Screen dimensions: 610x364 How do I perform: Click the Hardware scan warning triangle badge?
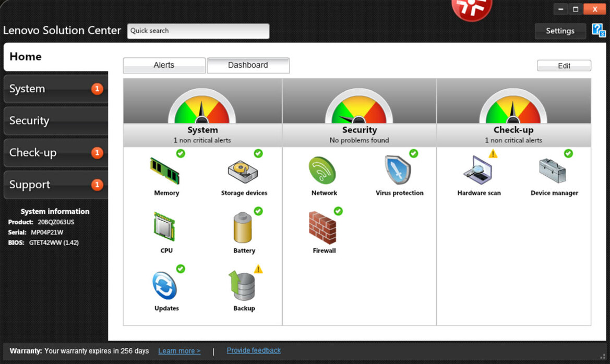click(x=493, y=154)
